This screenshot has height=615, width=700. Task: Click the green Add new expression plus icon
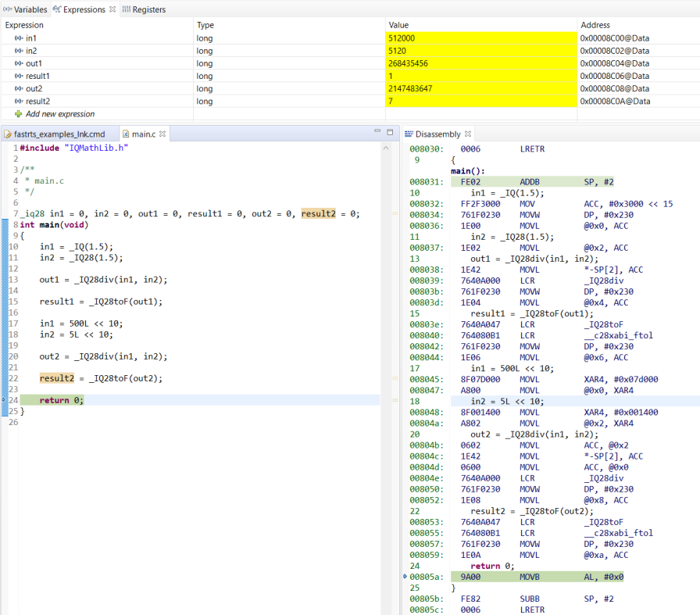pos(18,114)
